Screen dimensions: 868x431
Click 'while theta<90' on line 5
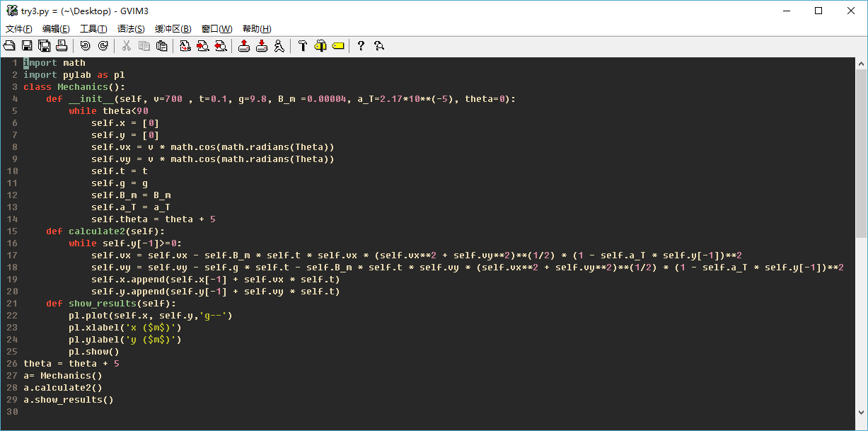[x=108, y=111]
